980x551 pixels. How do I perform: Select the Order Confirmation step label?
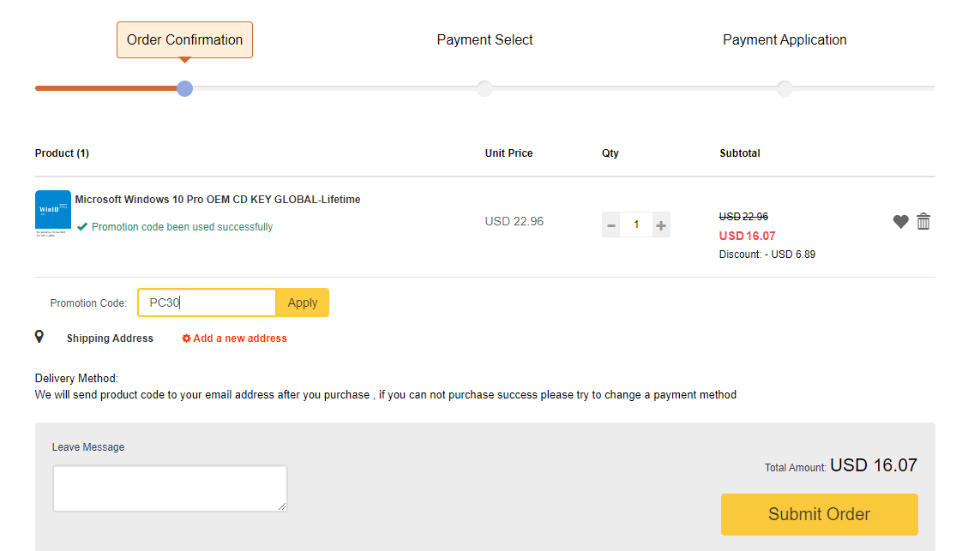(184, 40)
